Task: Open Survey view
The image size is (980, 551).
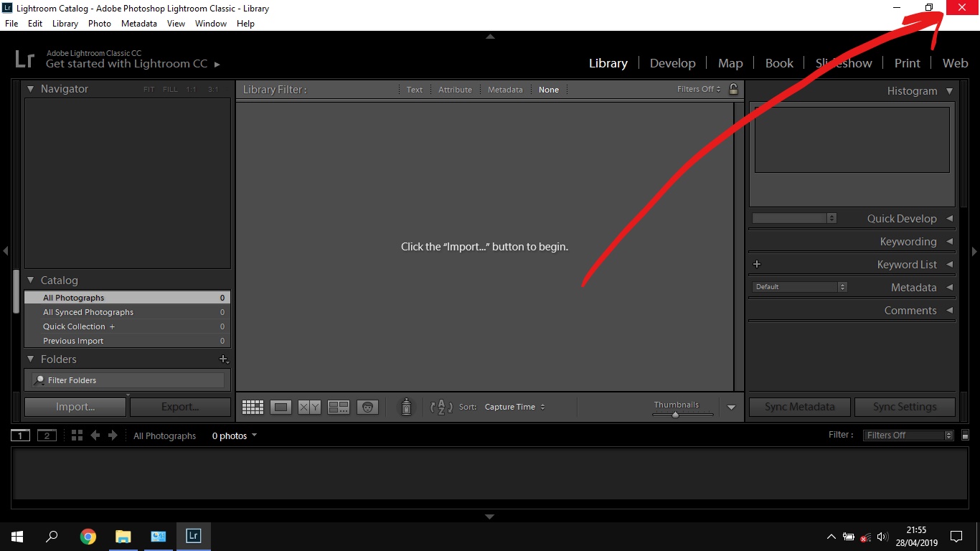Action: [x=338, y=408]
